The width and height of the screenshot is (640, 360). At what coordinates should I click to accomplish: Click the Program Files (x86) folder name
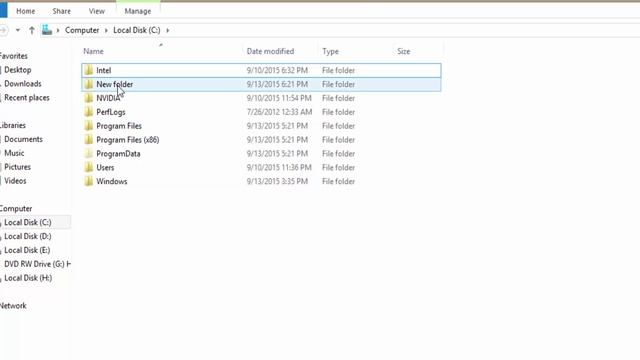(128, 140)
